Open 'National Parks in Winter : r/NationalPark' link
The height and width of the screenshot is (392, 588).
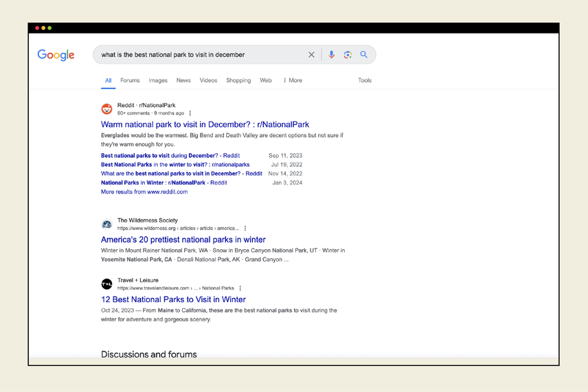click(x=164, y=183)
